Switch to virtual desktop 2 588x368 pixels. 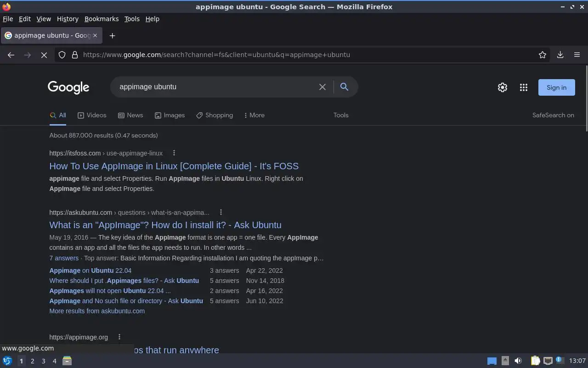click(x=32, y=361)
